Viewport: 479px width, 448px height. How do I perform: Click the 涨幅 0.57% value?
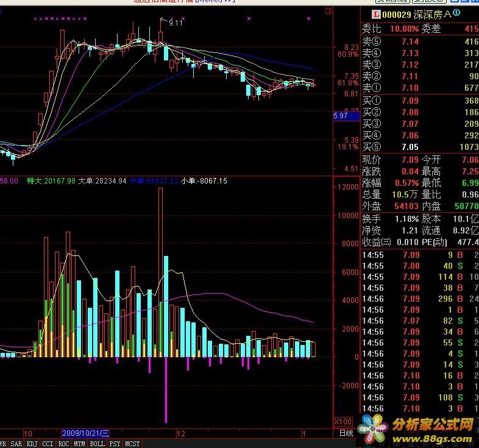pyautogui.click(x=406, y=183)
